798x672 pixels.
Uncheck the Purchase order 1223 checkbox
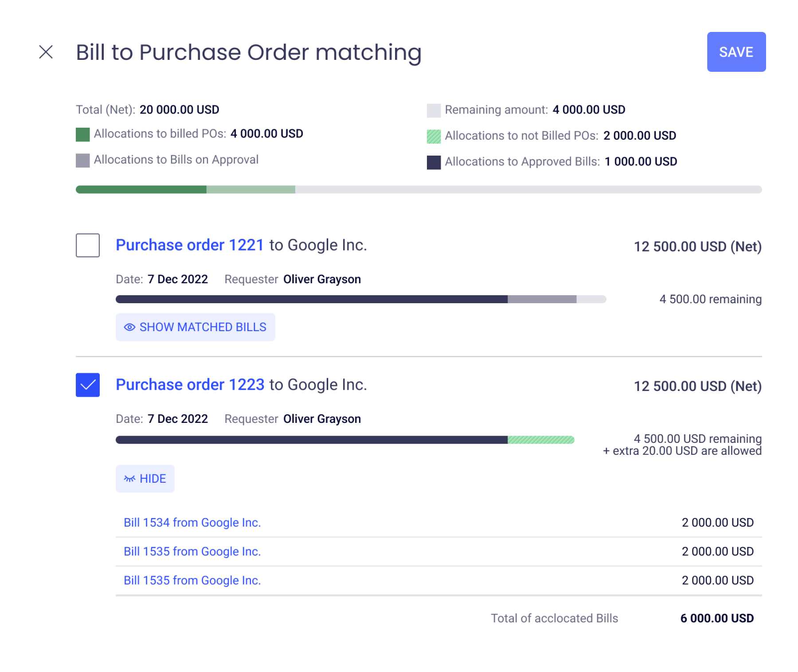point(88,385)
